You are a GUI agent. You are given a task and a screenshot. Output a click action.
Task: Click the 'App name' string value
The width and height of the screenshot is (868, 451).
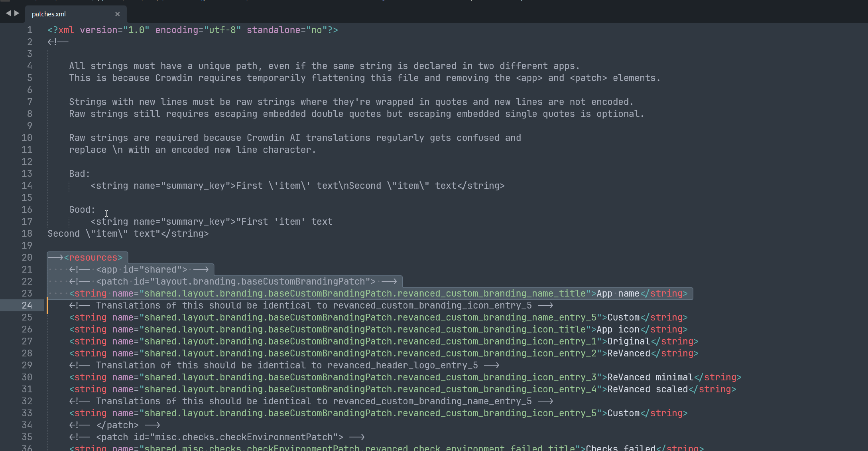pyautogui.click(x=618, y=293)
